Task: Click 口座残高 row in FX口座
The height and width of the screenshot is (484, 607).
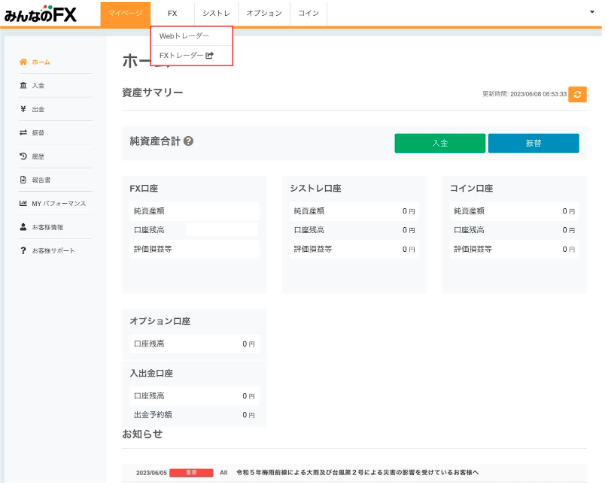Action: point(194,230)
